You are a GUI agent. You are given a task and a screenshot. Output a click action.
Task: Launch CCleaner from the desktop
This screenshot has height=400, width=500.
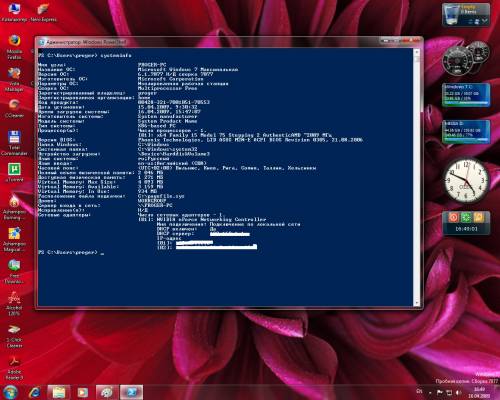pos(14,109)
